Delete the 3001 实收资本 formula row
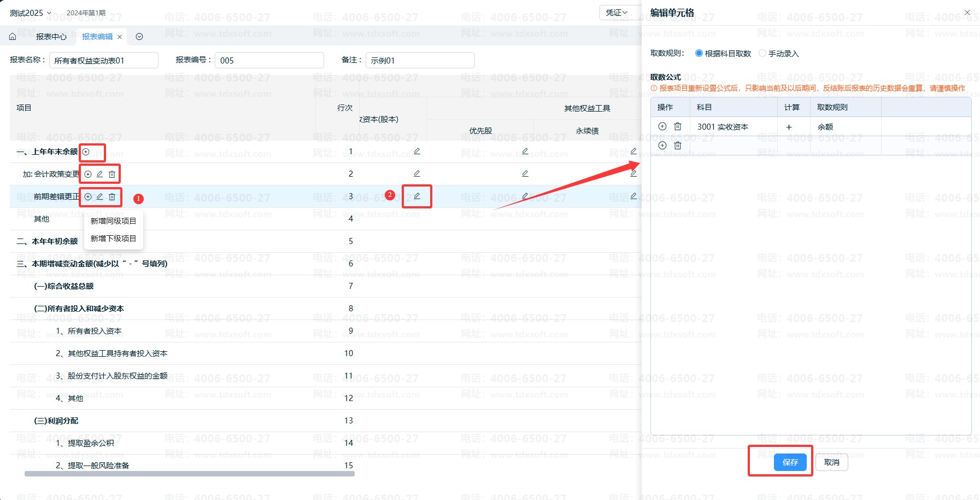980x500 pixels. [x=678, y=126]
